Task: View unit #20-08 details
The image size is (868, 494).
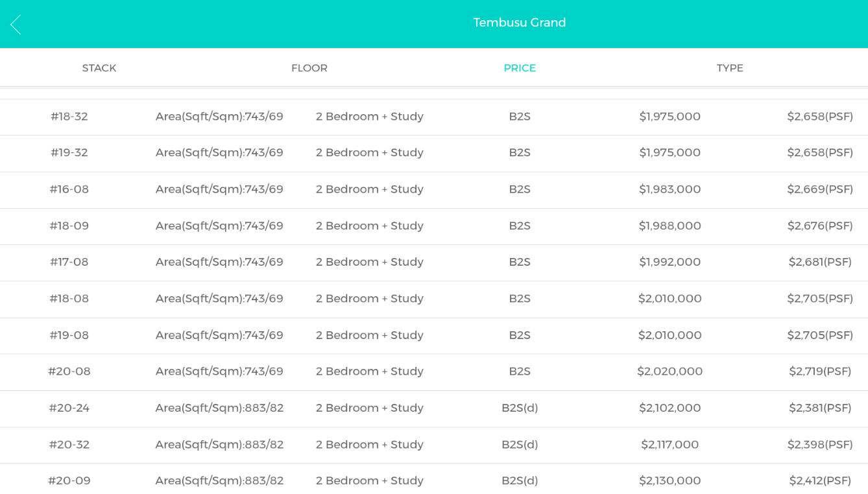Action: [69, 371]
